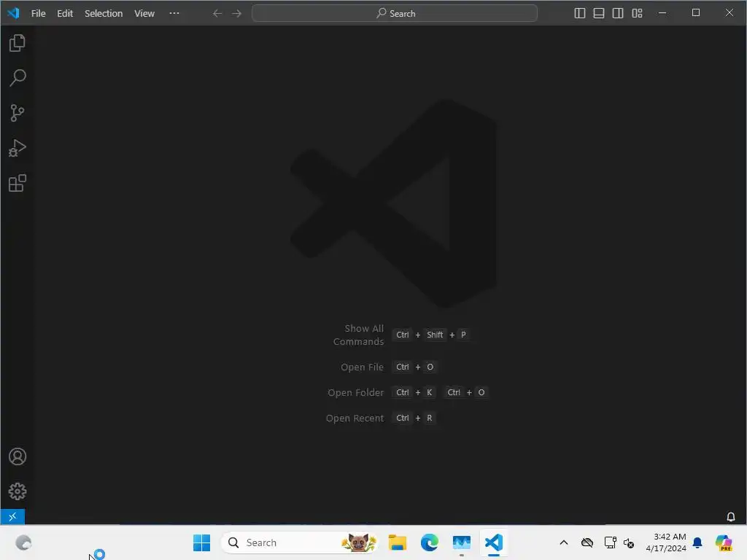Image resolution: width=747 pixels, height=560 pixels.
Task: Toggle the bottom panel layout
Action: 599,13
